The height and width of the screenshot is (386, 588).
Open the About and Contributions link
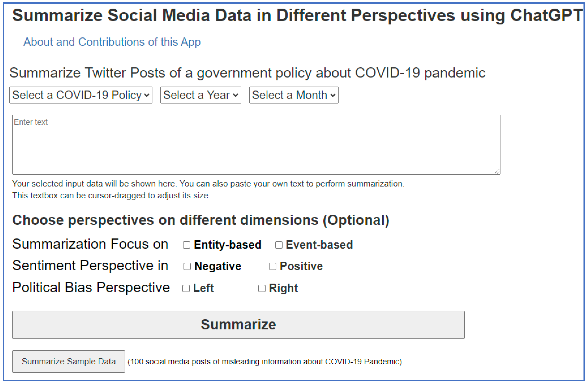point(112,42)
